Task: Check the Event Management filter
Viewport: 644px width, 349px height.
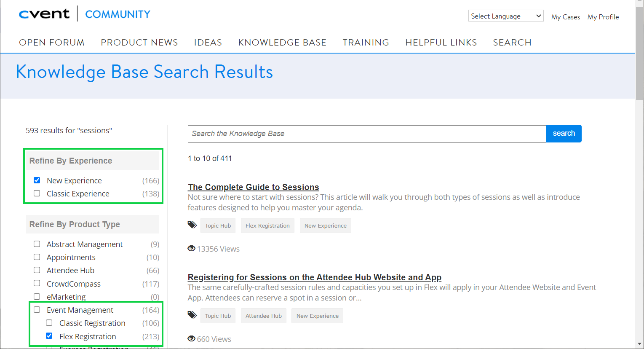Action: click(37, 310)
